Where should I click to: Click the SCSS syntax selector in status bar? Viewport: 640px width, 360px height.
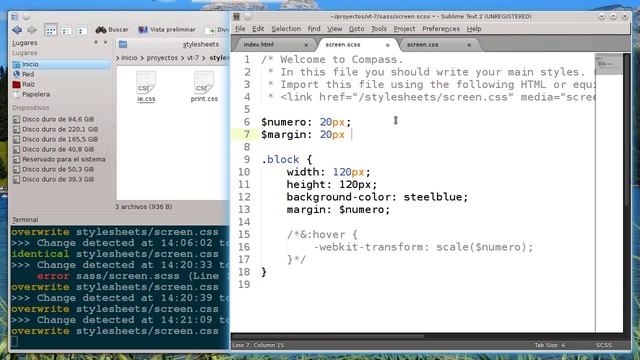click(x=604, y=345)
